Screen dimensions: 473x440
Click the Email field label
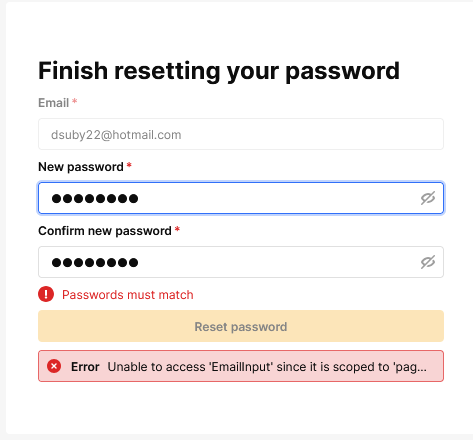[x=54, y=103]
